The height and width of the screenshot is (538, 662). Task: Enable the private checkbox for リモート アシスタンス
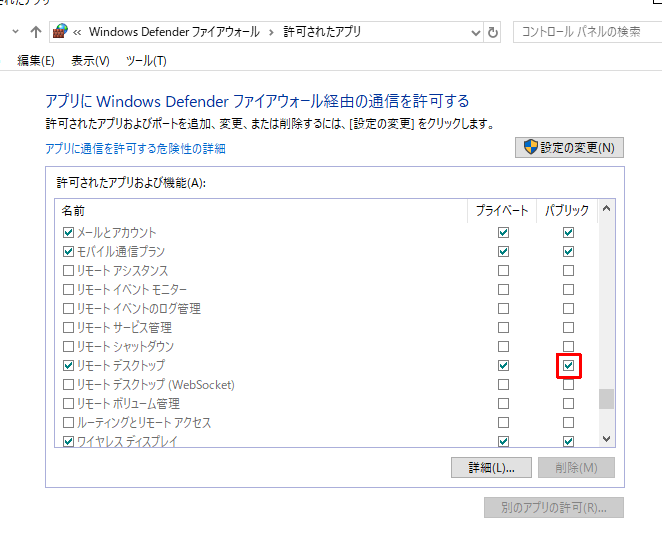pyautogui.click(x=503, y=271)
